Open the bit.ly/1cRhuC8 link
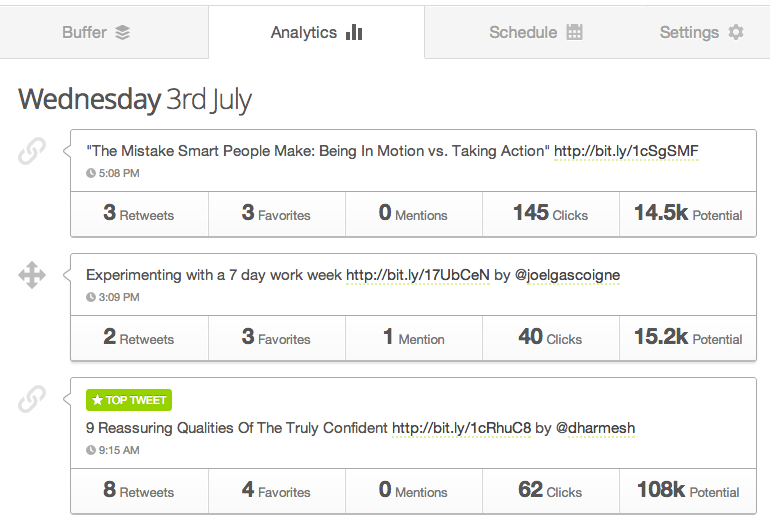Screen dimensions: 770x528 pos(461,428)
